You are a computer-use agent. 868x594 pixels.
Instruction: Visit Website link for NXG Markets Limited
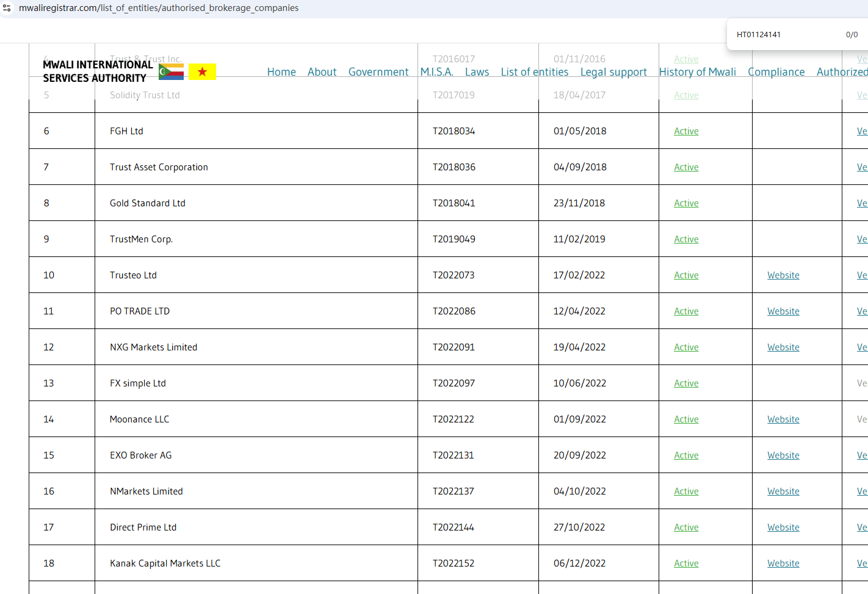click(783, 347)
